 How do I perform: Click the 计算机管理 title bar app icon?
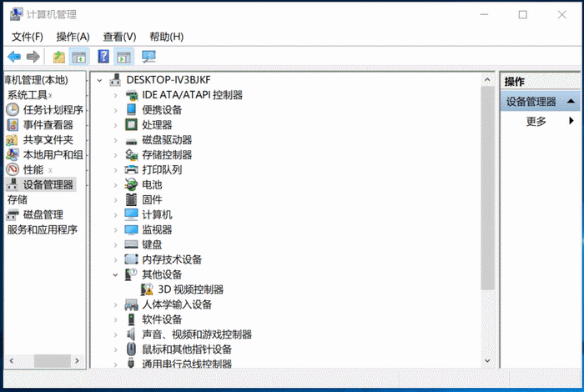(17, 14)
